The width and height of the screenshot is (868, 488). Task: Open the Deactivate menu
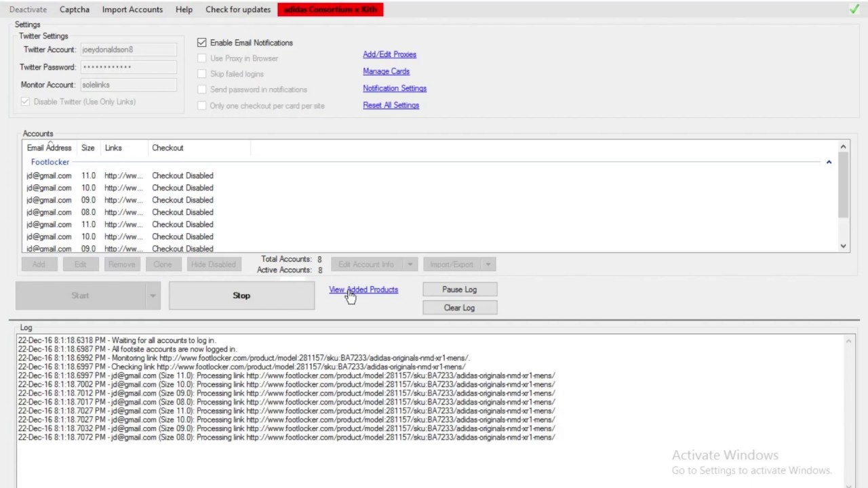click(x=28, y=9)
